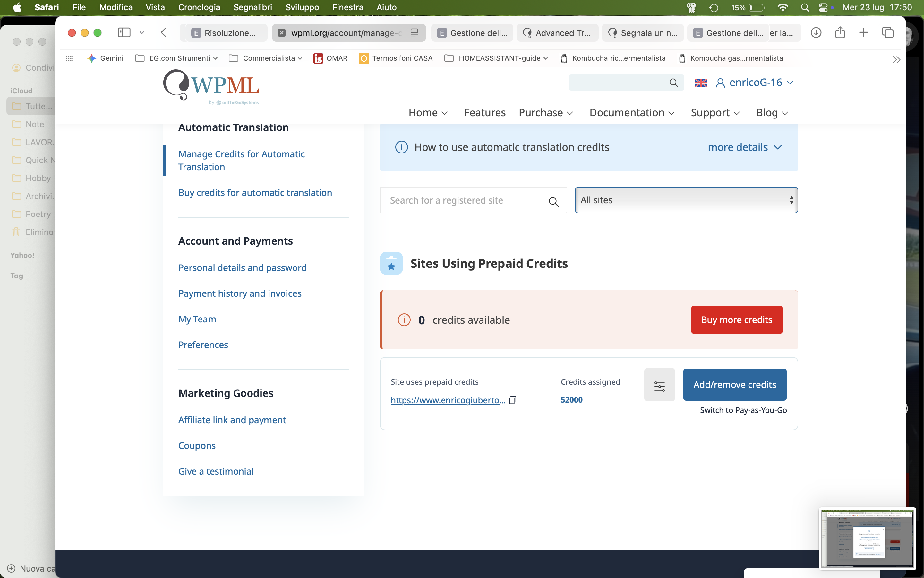Screen dimensions: 924x578
Task: Open EG.com Strumenti bookmarks folder
Action: point(176,58)
